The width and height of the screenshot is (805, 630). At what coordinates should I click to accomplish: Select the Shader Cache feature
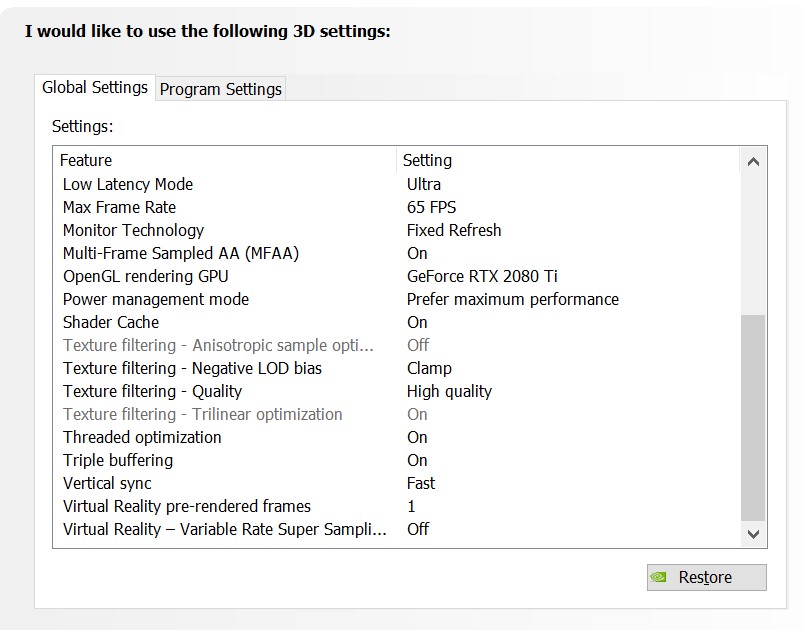point(111,322)
